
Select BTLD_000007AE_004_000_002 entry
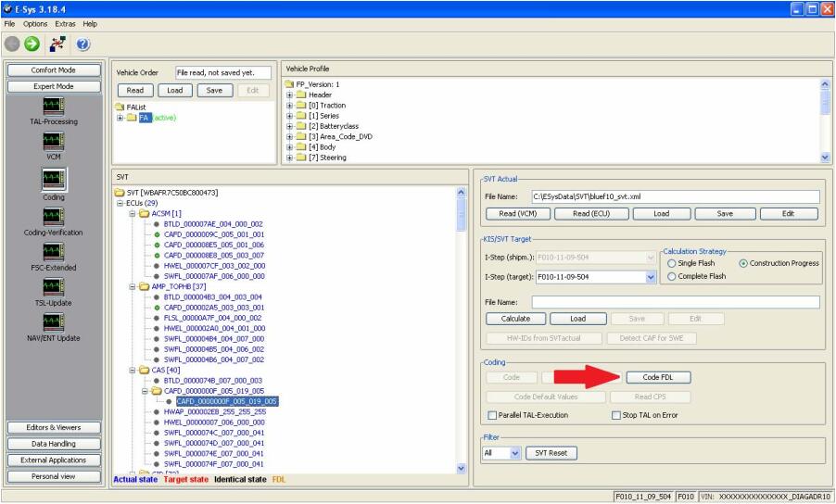(x=213, y=224)
